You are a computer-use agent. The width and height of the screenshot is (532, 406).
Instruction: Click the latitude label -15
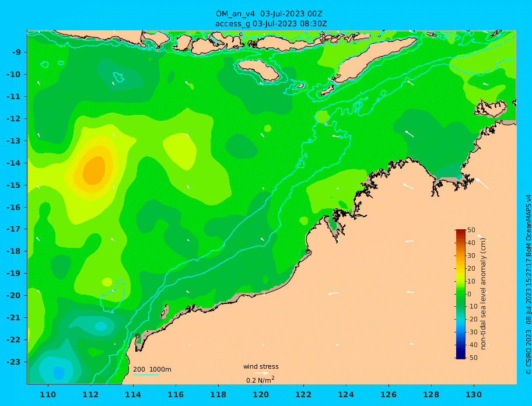click(14, 185)
